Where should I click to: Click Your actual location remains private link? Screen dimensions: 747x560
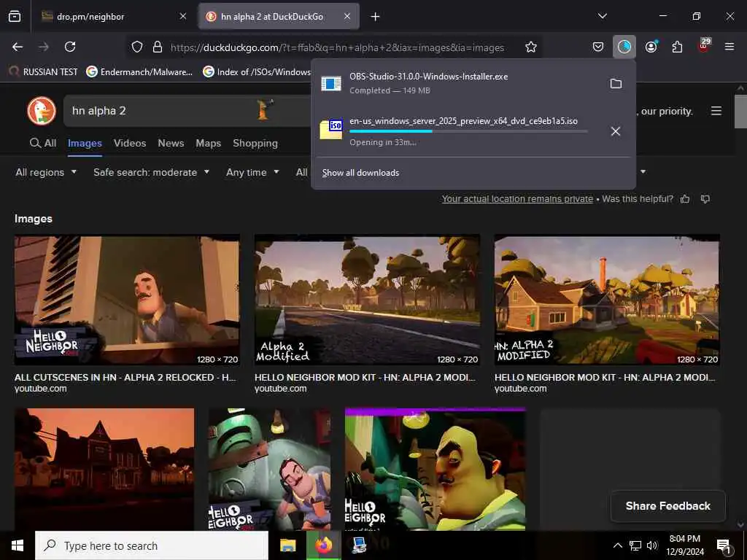517,199
